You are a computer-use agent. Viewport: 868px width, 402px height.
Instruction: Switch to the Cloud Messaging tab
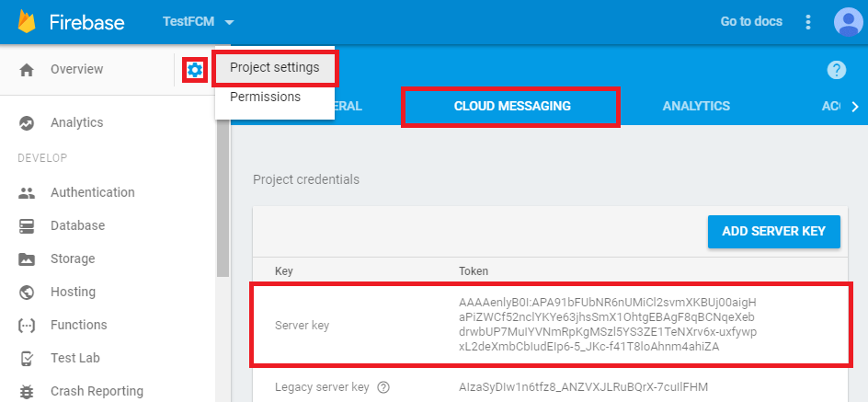click(512, 106)
